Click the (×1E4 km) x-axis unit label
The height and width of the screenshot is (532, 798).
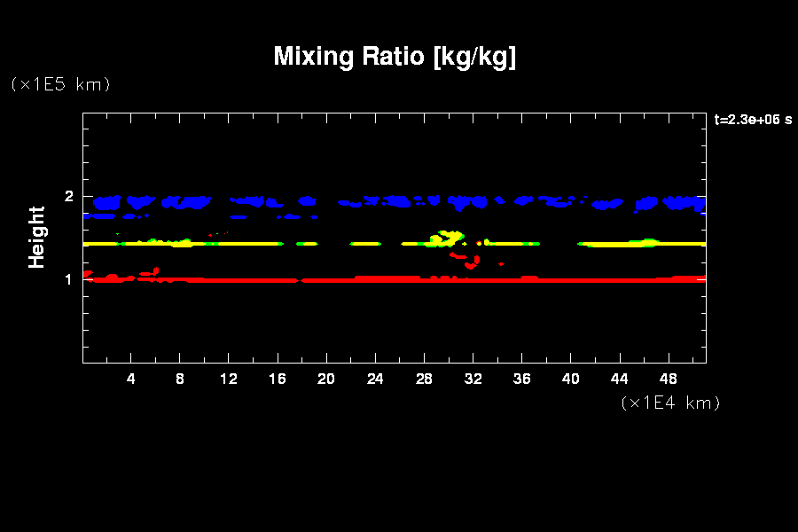[x=670, y=403]
